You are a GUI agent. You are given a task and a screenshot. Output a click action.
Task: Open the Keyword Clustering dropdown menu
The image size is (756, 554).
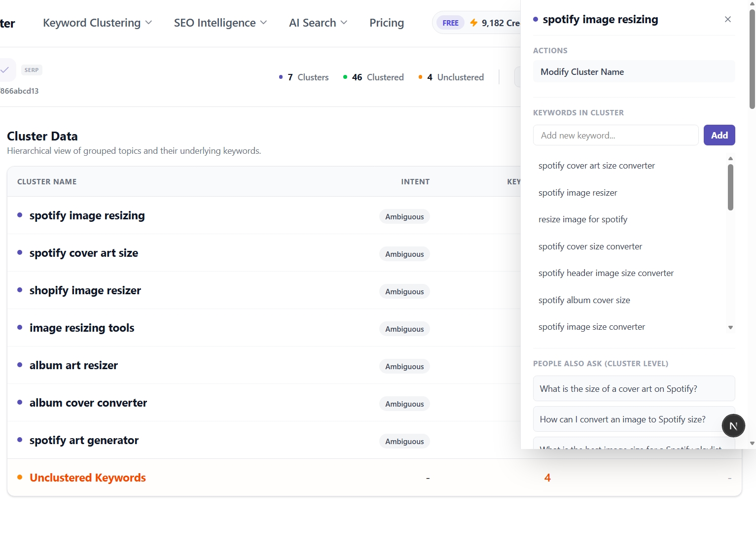[98, 23]
